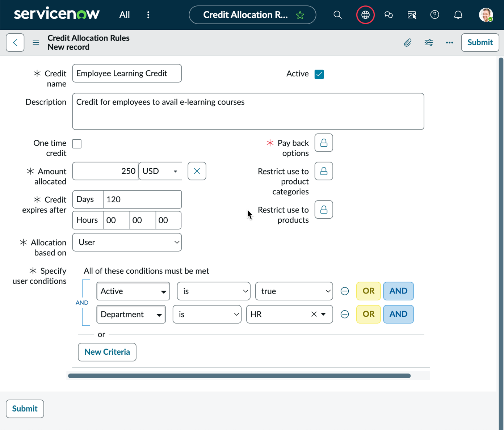Open the vertical three-dot menu beside All

[148, 15]
